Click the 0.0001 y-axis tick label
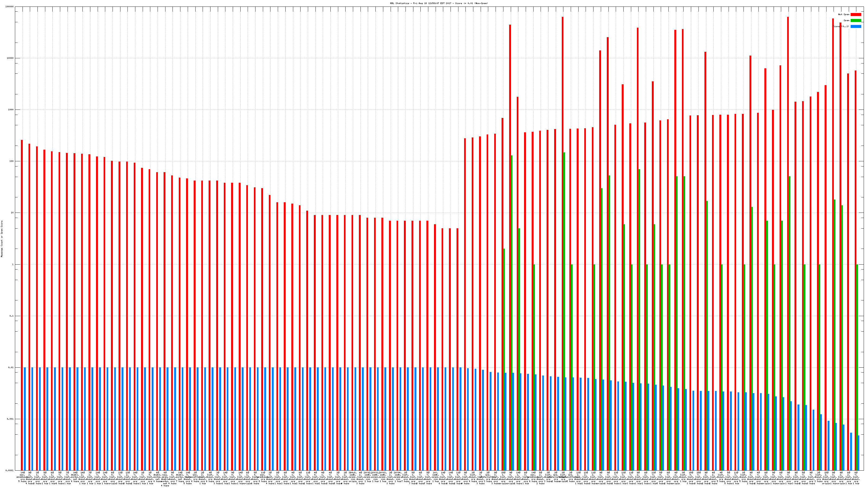 pos(10,470)
